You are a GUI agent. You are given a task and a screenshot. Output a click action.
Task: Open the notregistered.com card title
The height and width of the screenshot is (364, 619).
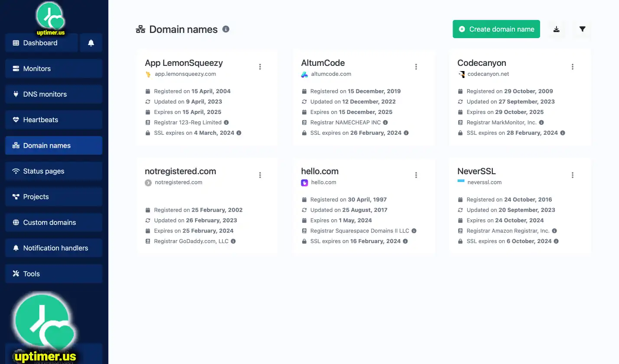pyautogui.click(x=180, y=171)
